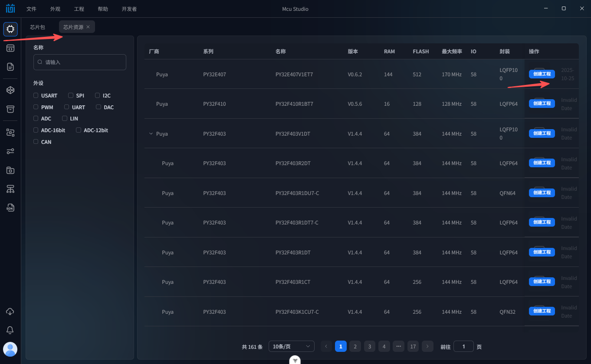The image size is (591, 364).
Task: Open the notifications bell icon
Action: [10, 330]
